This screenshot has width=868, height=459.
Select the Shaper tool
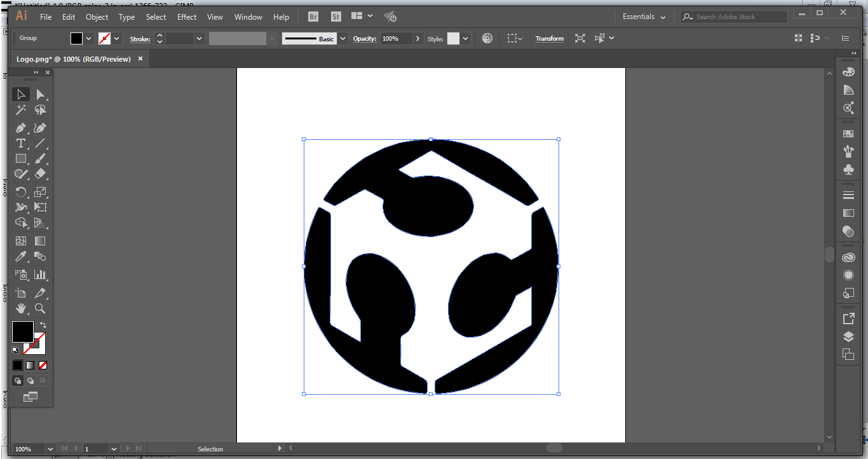pos(21,174)
